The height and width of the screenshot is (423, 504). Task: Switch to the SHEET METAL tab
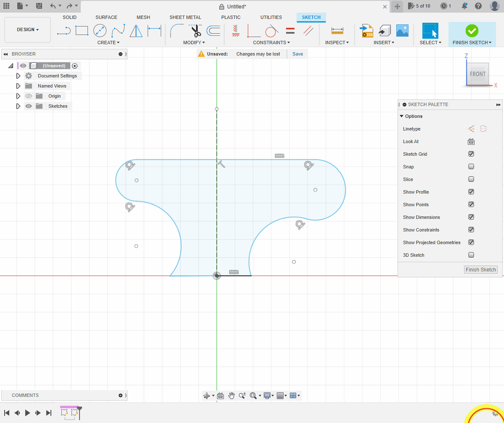tap(185, 17)
